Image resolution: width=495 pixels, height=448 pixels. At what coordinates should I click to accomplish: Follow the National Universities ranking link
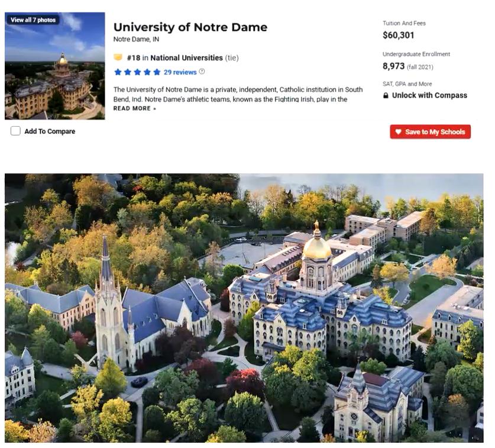click(186, 58)
